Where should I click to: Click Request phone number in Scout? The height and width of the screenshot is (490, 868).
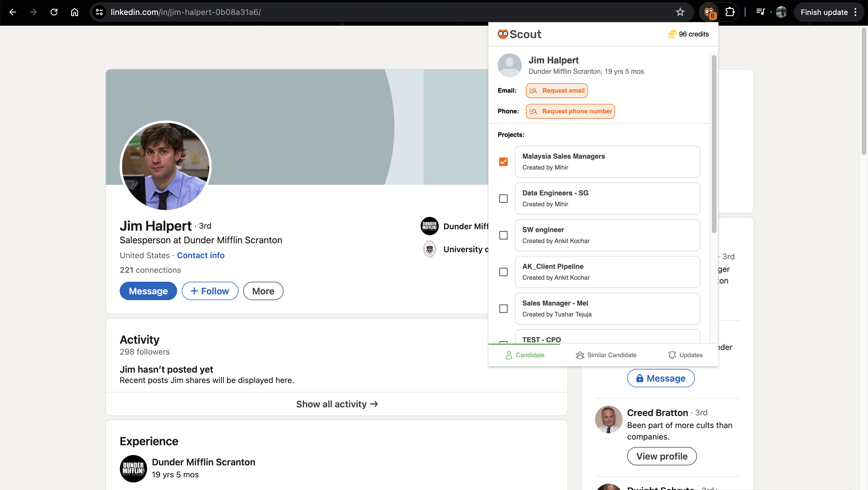570,111
